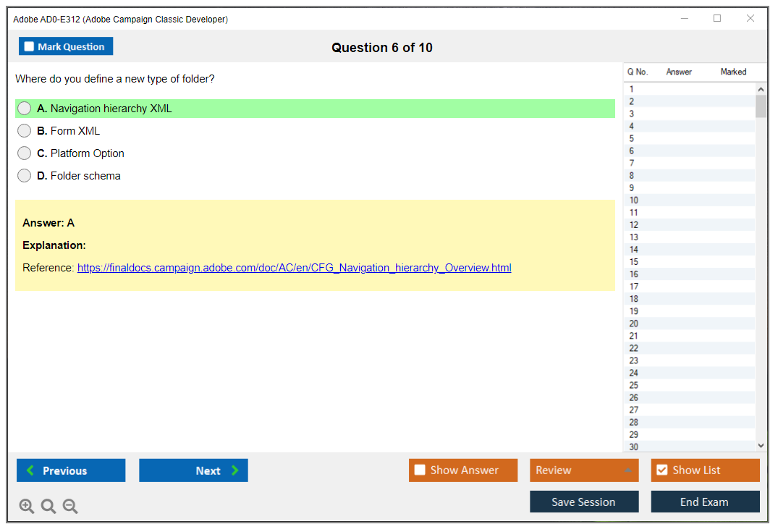
Task: Click the zoom in magnifier icon
Action: pos(27,507)
